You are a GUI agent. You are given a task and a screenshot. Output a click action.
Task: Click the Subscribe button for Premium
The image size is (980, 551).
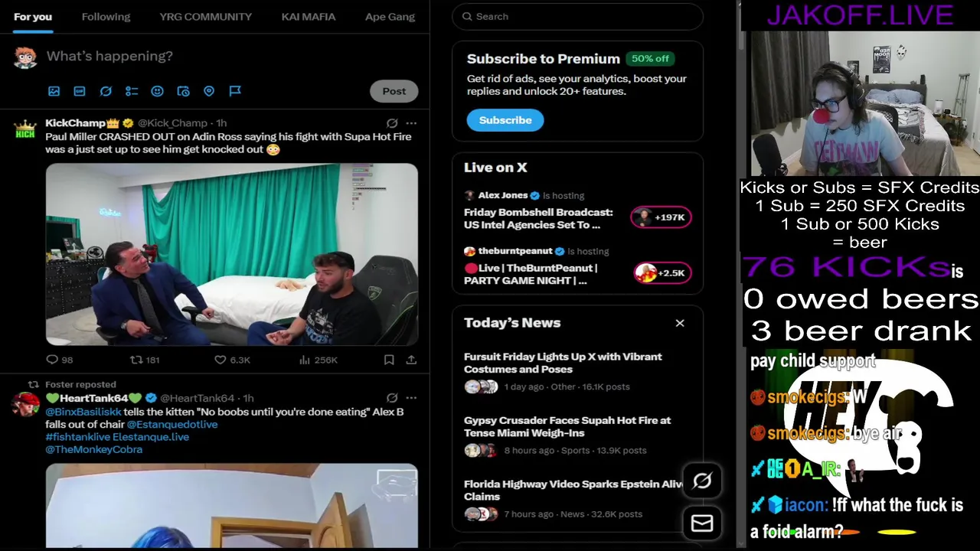(505, 120)
